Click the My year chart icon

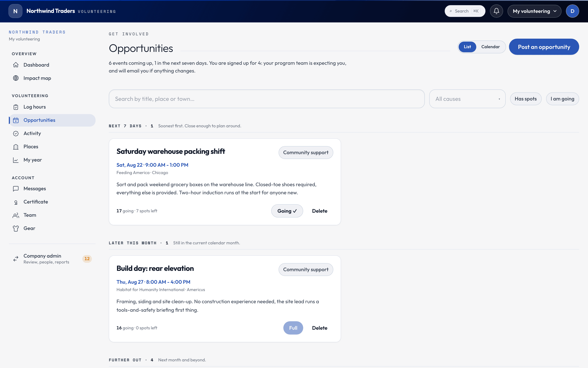click(16, 160)
